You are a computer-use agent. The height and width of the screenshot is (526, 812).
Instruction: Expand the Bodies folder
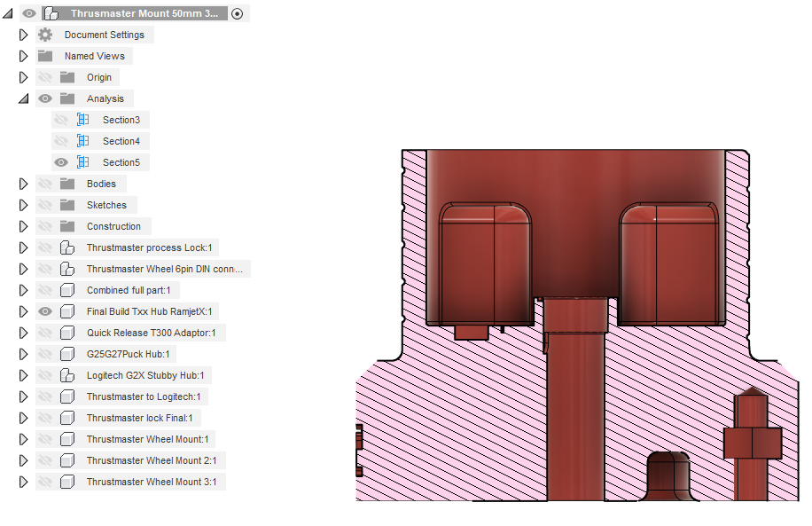point(23,184)
